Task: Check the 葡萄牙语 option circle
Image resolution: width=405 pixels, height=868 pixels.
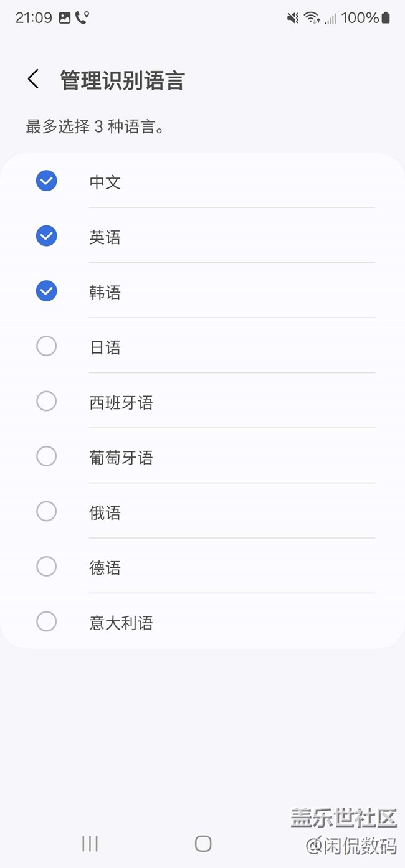Action: tap(47, 456)
